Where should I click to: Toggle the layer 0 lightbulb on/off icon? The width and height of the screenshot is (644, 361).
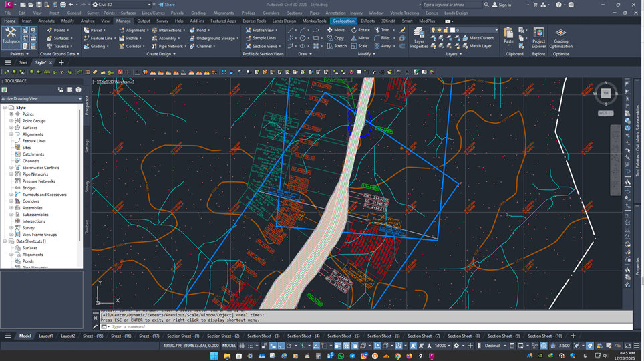434,30
